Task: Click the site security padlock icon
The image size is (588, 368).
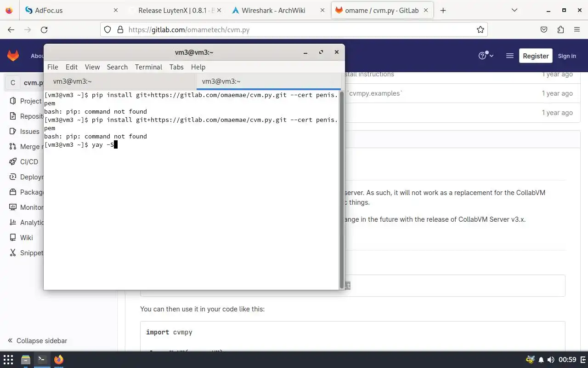Action: tap(120, 29)
